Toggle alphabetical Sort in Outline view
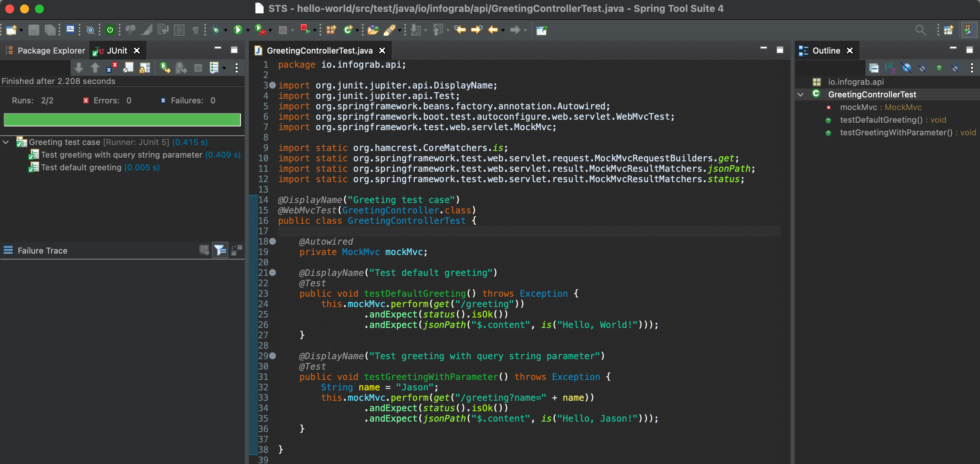This screenshot has height=464, width=980. click(x=890, y=68)
